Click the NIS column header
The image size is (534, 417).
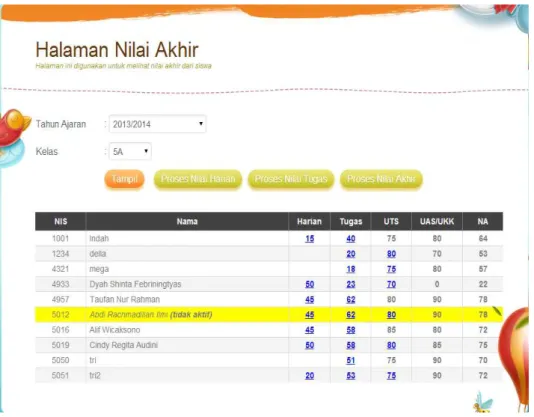pyautogui.click(x=61, y=221)
